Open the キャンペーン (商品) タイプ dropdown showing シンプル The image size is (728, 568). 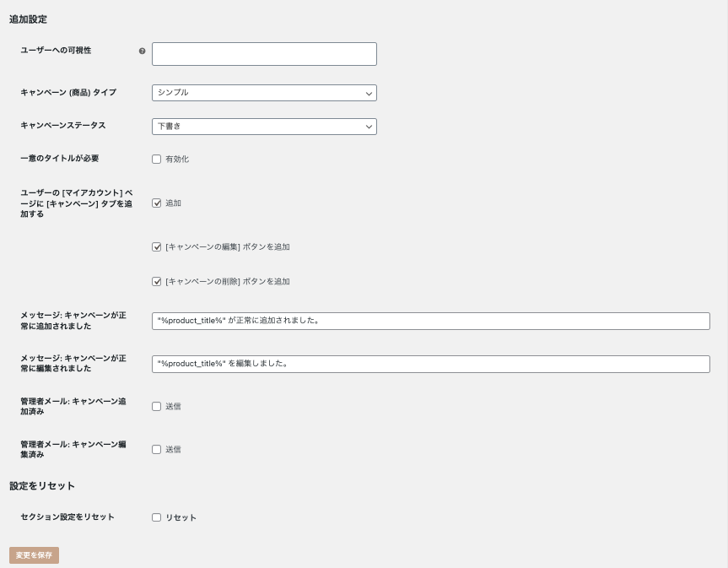(264, 93)
